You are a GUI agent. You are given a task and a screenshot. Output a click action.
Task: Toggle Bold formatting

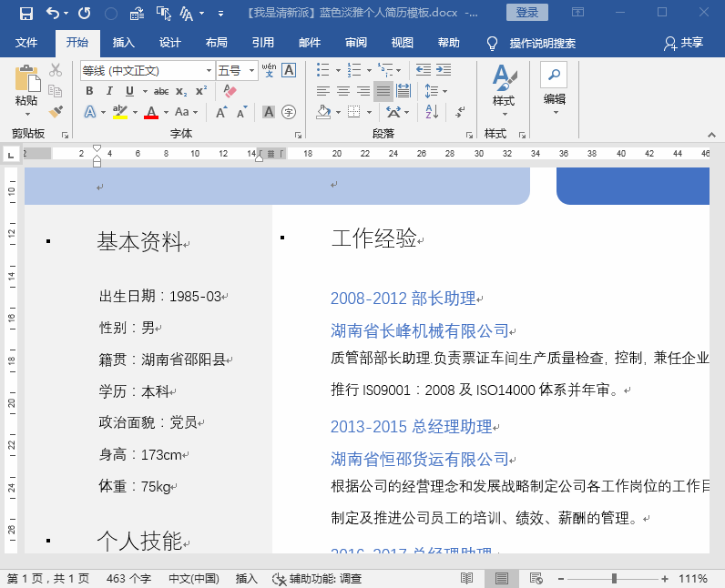pyautogui.click(x=89, y=91)
